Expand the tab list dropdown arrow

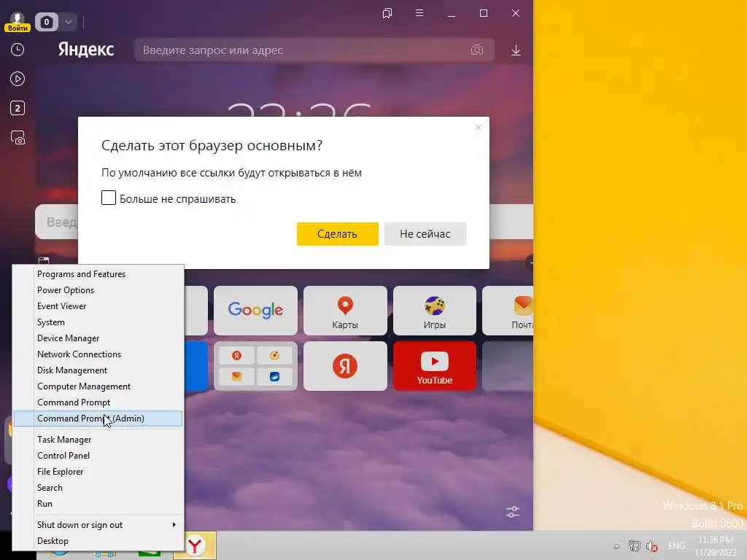[68, 22]
